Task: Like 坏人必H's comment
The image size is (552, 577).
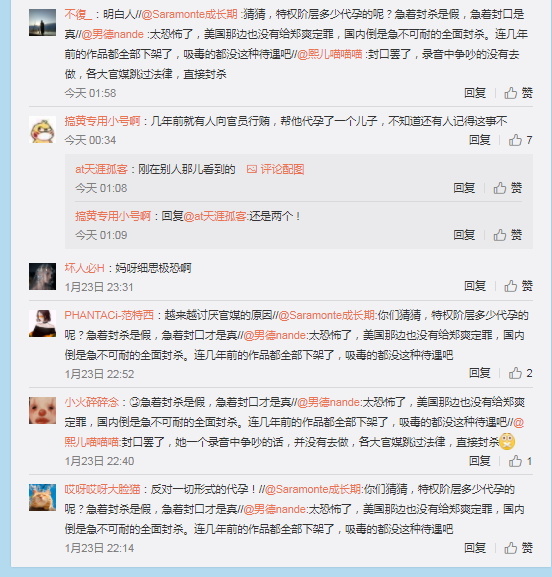Action: pyautogui.click(x=518, y=286)
